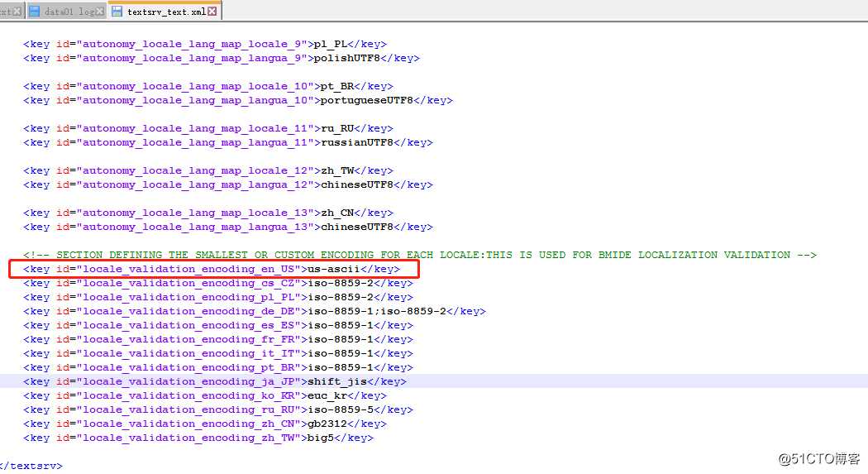Viewport: 868px width, 474px height.
Task: Click the zh_CN locale value
Action: 337,213
